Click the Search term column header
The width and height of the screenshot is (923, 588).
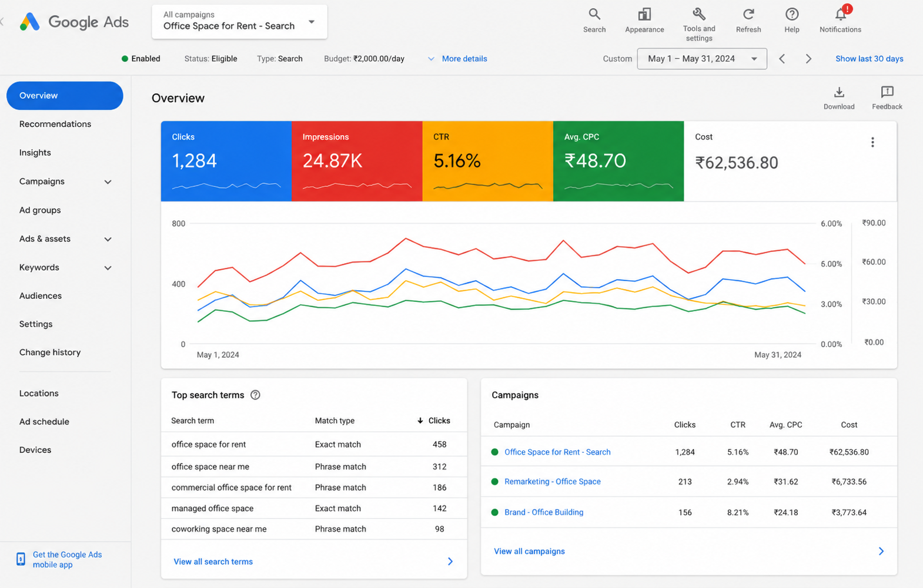coord(192,421)
